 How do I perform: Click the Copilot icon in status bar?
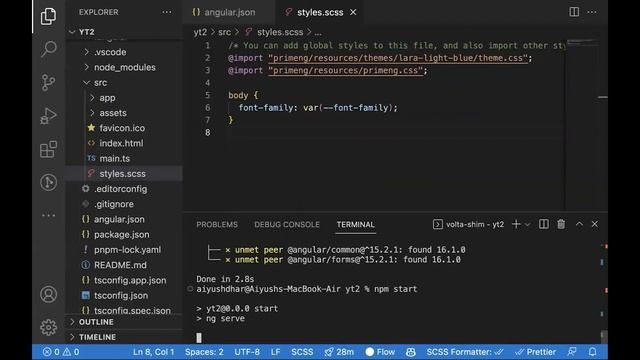coord(411,352)
